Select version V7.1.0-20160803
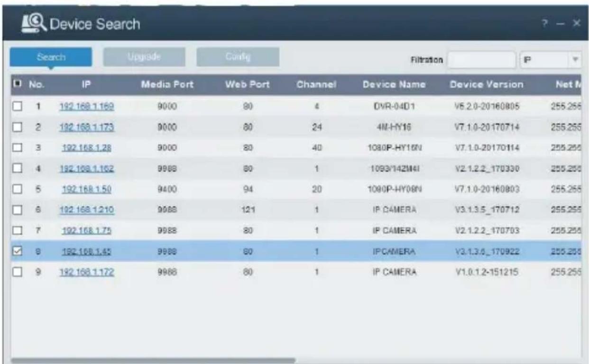This screenshot has width=589, height=364. (x=487, y=190)
